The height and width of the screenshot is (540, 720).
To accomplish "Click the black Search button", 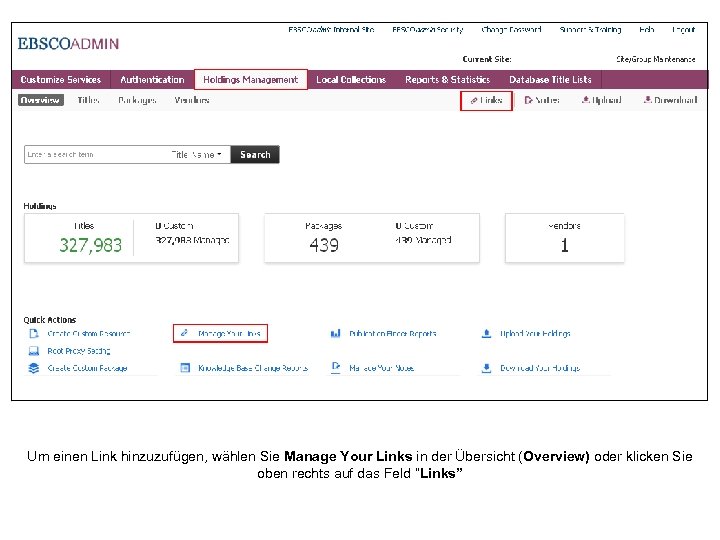I will point(255,155).
